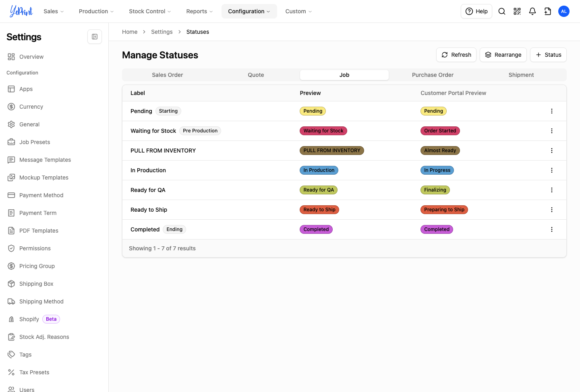580x392 pixels.
Task: Click the purple Completed portal preview badge
Action: point(437,229)
